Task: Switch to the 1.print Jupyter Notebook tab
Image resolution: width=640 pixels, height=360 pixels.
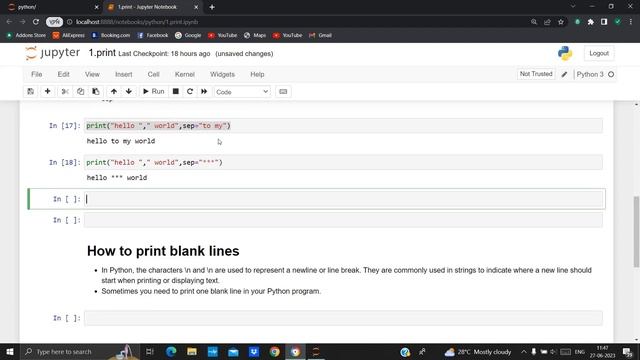Action: click(x=152, y=7)
